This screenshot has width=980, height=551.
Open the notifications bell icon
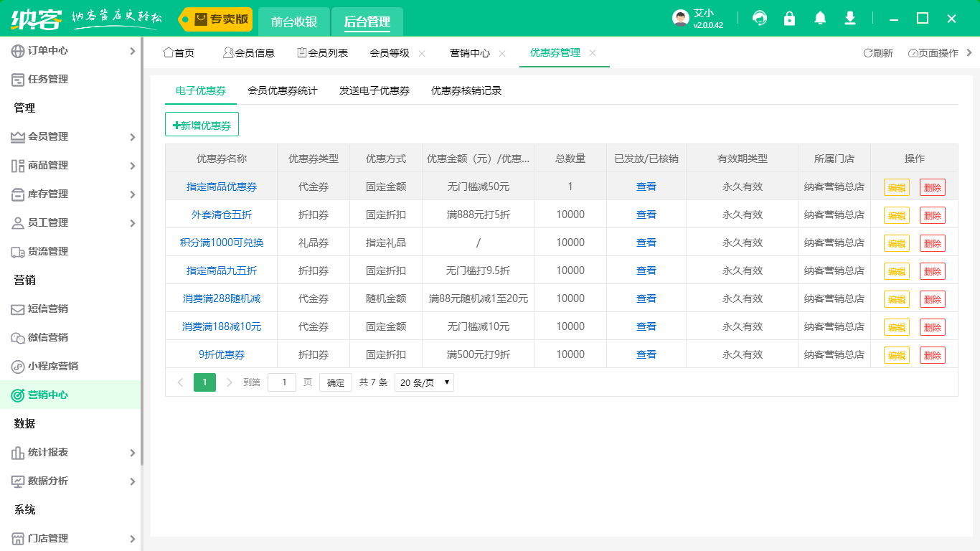point(820,19)
